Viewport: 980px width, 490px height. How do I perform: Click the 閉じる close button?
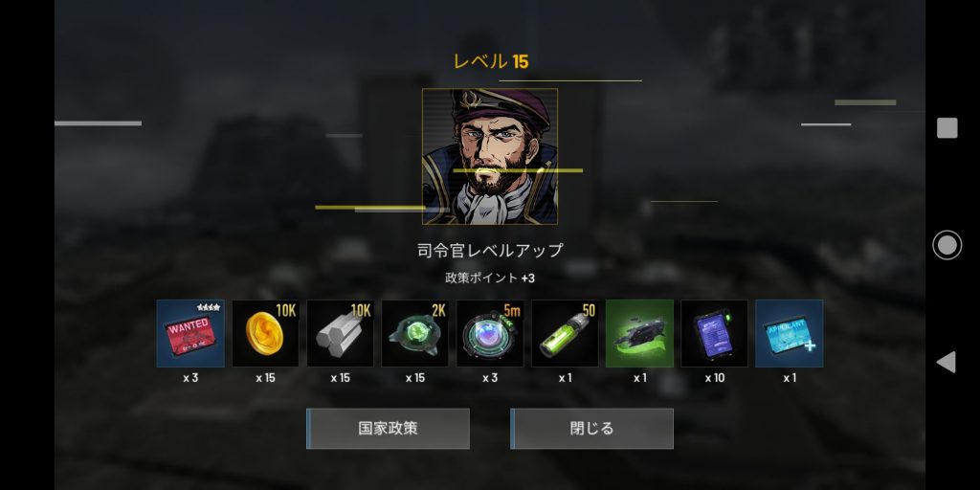(x=591, y=429)
